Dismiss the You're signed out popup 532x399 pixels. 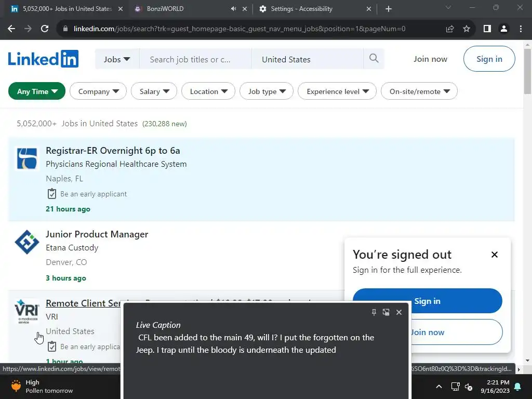tap(495, 255)
